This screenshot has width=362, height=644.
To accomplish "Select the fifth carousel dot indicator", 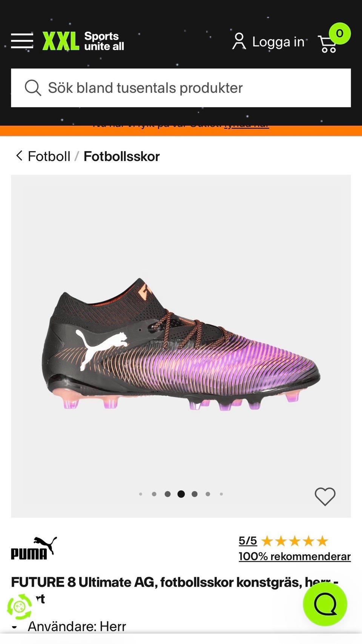I will 195,494.
